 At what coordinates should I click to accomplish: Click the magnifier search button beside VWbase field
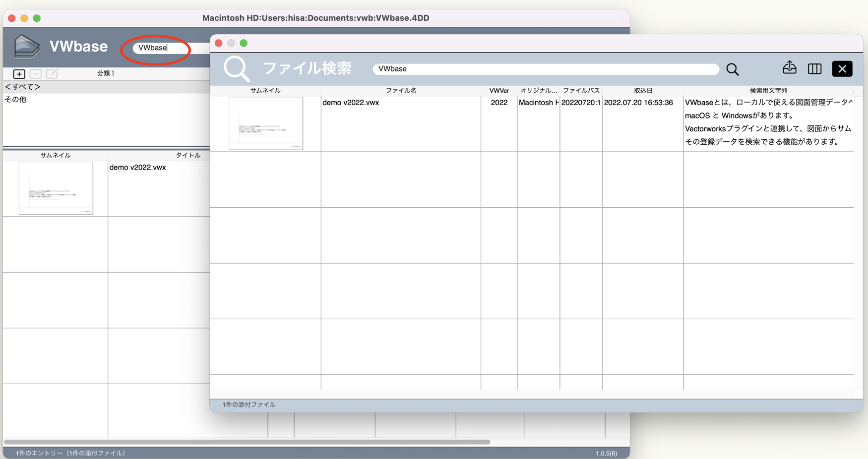[733, 69]
